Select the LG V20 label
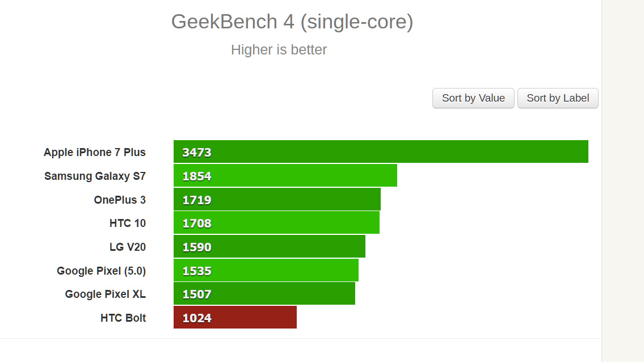The width and height of the screenshot is (644, 362). click(x=128, y=247)
